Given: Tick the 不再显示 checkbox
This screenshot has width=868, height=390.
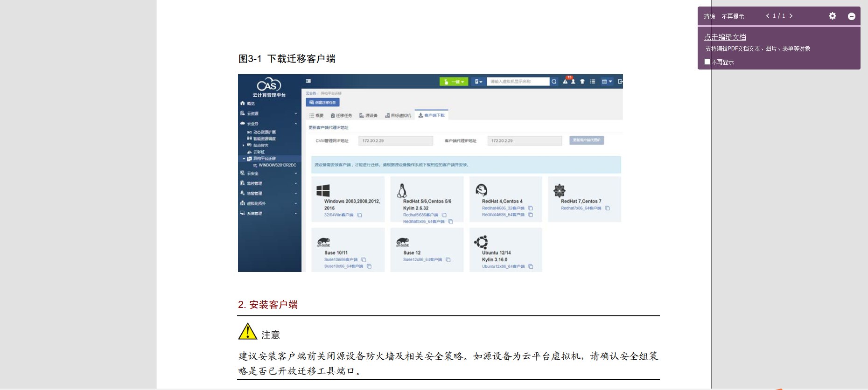Looking at the screenshot, I should click(707, 62).
